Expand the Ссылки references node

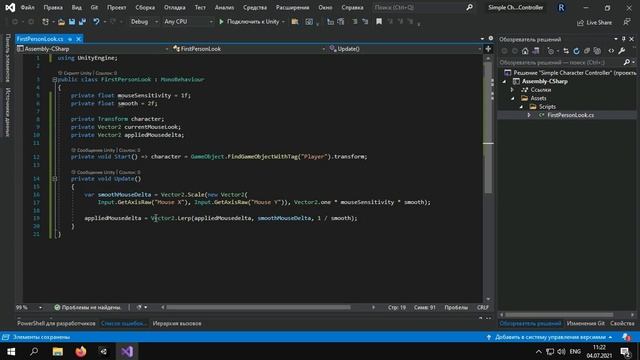513,90
